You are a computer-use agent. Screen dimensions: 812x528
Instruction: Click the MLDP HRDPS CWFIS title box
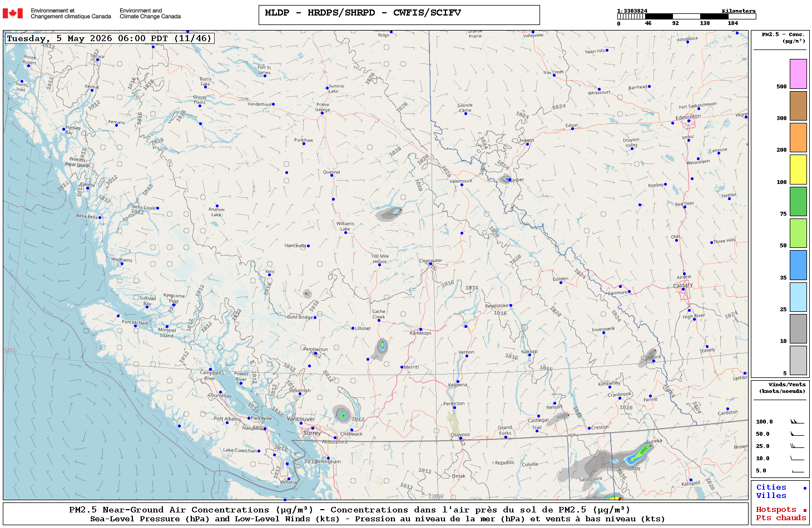click(399, 15)
